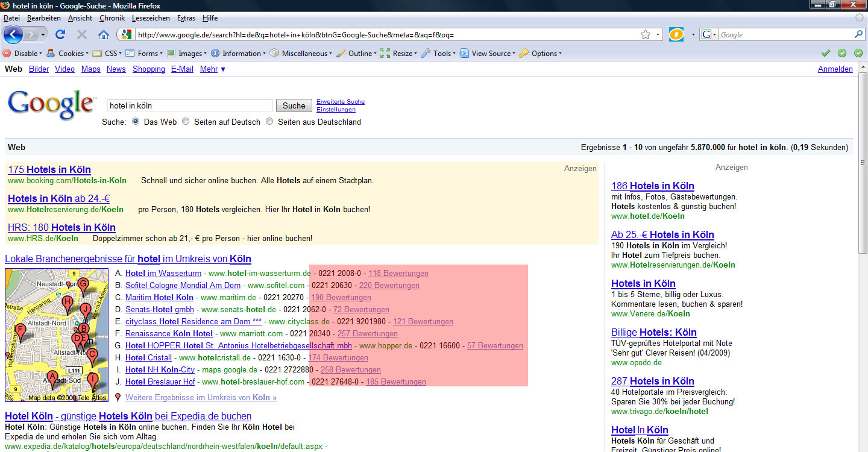Open the Maritim Hotel Köln result
Viewport: 868px width, 452px height.
(x=159, y=298)
